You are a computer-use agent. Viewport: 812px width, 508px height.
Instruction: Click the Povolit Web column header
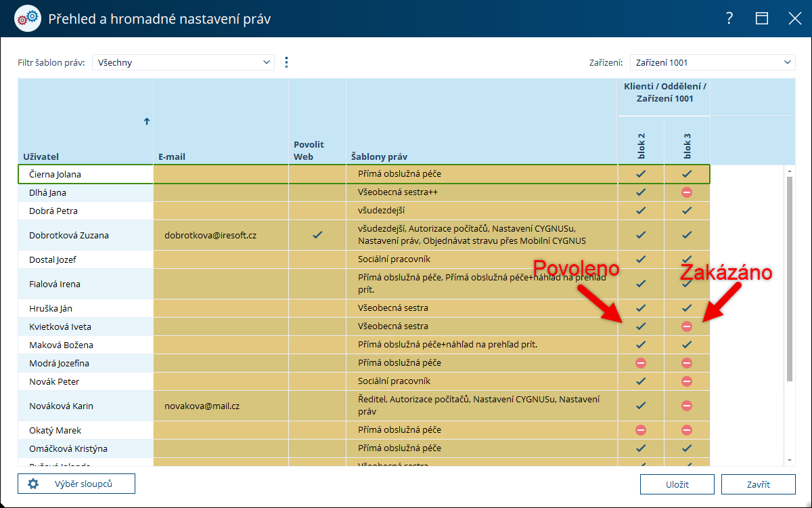point(317,122)
